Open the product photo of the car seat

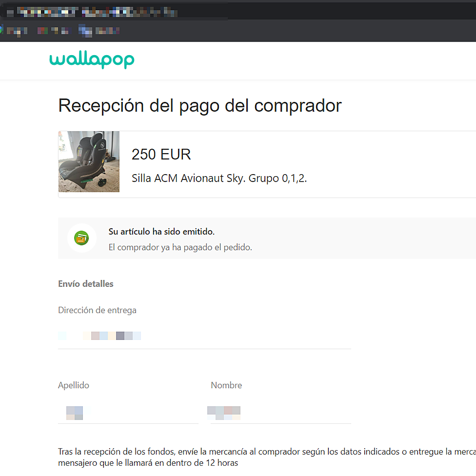pyautogui.click(x=89, y=161)
